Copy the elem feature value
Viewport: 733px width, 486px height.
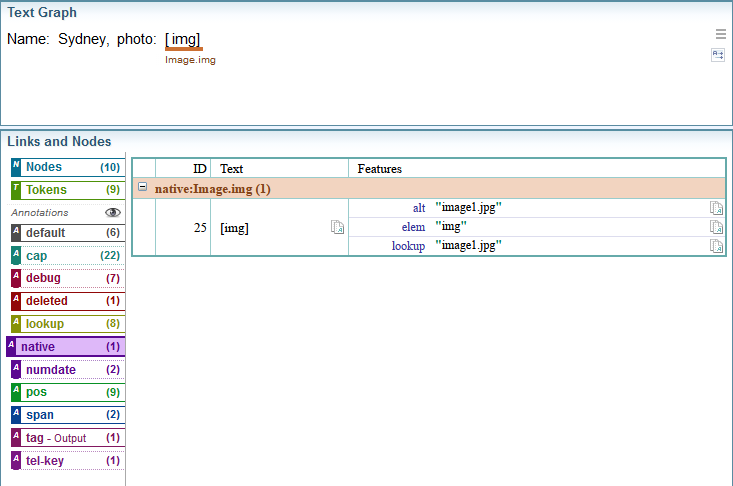pos(716,227)
